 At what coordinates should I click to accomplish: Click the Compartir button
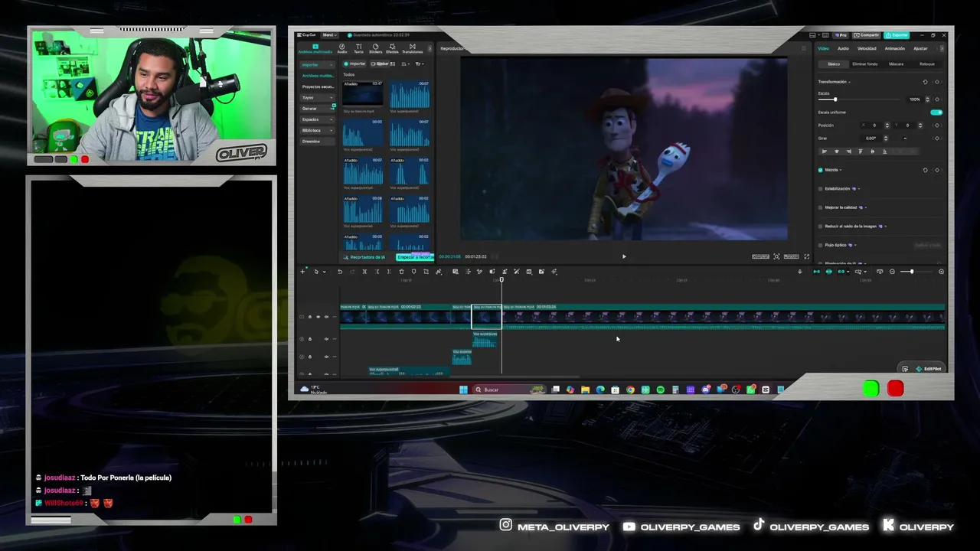tap(867, 35)
